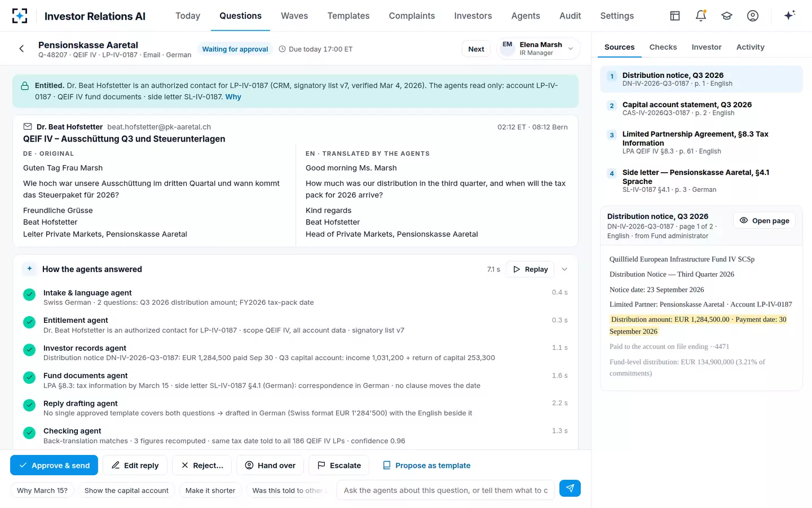Click the Show the capital account chip
The width and height of the screenshot is (812, 508).
pos(126,490)
